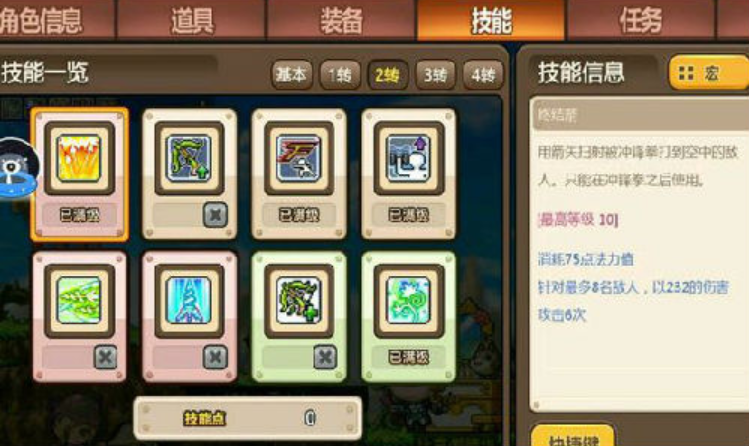Image resolution: width=749 pixels, height=446 pixels.
Task: Select the green swirl wind skill icon
Action: pos(409,301)
